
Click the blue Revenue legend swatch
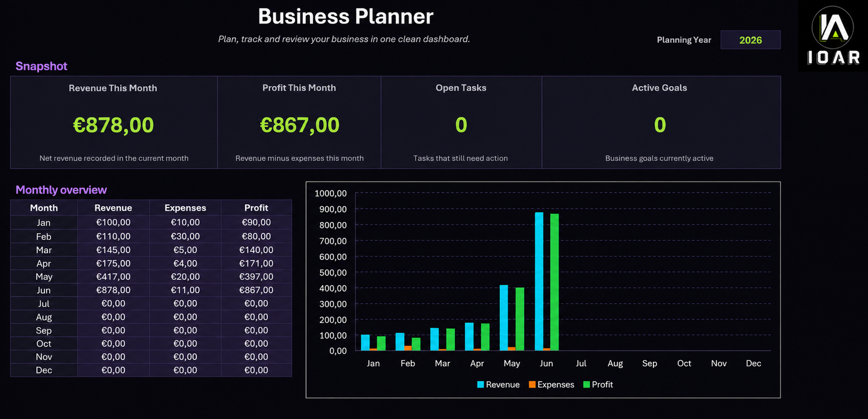[x=481, y=384]
